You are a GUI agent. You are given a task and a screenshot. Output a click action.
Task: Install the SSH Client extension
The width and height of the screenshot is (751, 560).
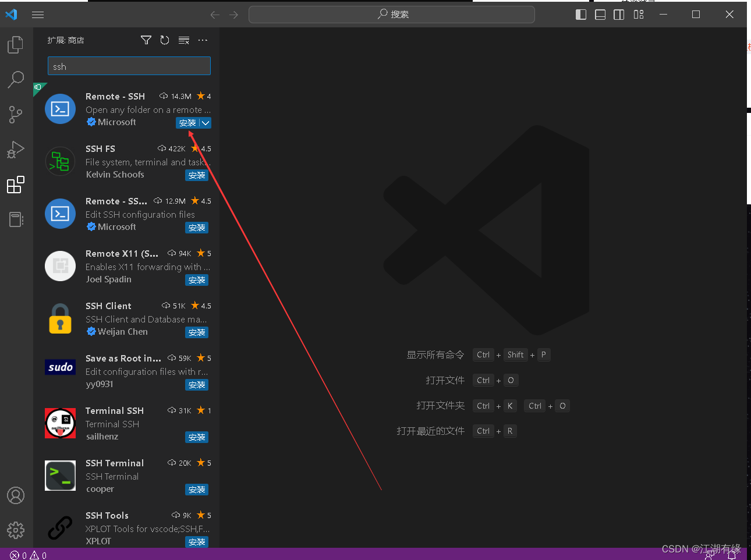(x=197, y=332)
